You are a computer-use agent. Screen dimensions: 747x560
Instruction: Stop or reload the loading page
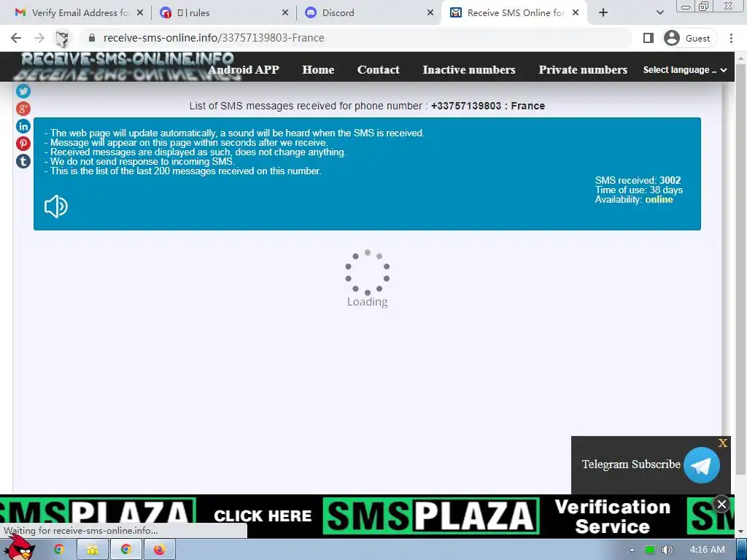point(62,38)
